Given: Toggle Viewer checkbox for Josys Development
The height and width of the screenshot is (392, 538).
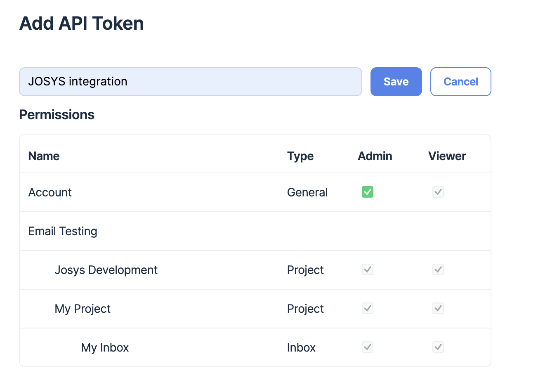Looking at the screenshot, I should pyautogui.click(x=438, y=269).
